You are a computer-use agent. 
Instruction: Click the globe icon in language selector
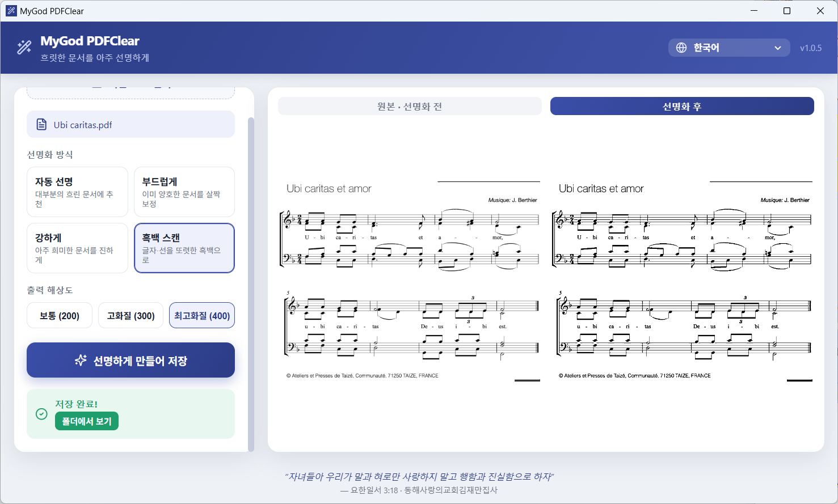coord(681,48)
